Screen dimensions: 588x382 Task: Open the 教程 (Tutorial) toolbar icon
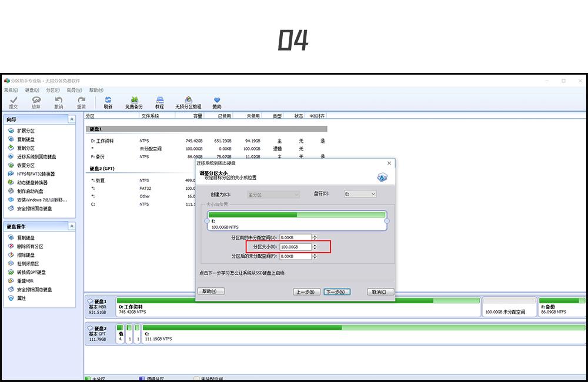[x=160, y=102]
